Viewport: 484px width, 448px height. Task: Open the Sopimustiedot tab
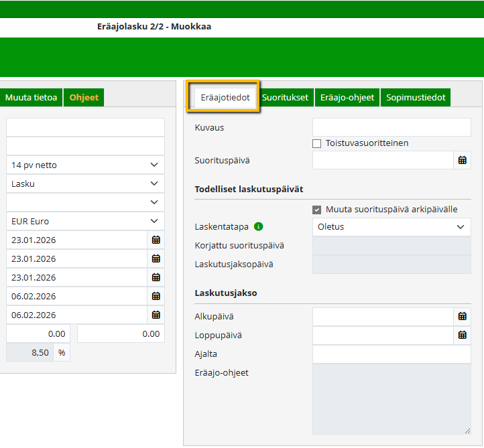click(416, 98)
